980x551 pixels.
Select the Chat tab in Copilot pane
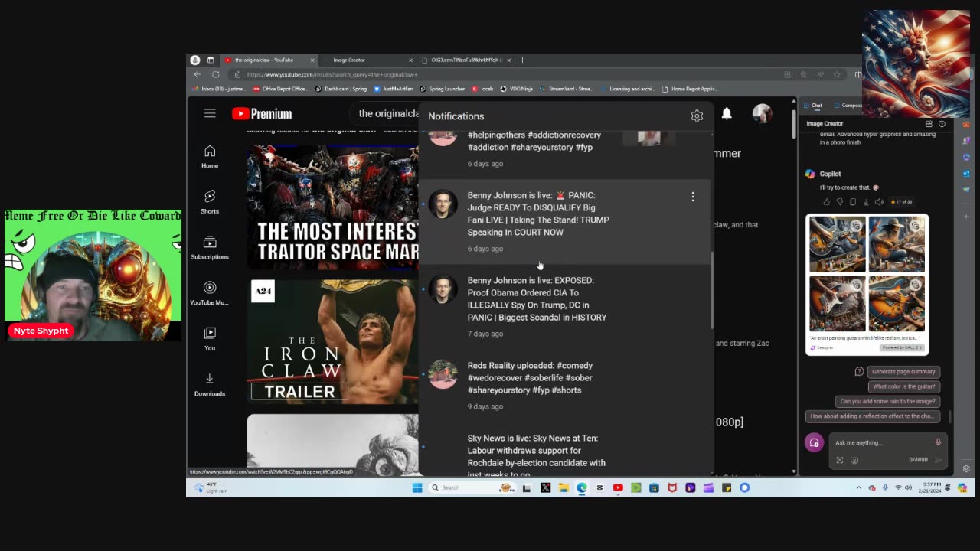pos(813,106)
